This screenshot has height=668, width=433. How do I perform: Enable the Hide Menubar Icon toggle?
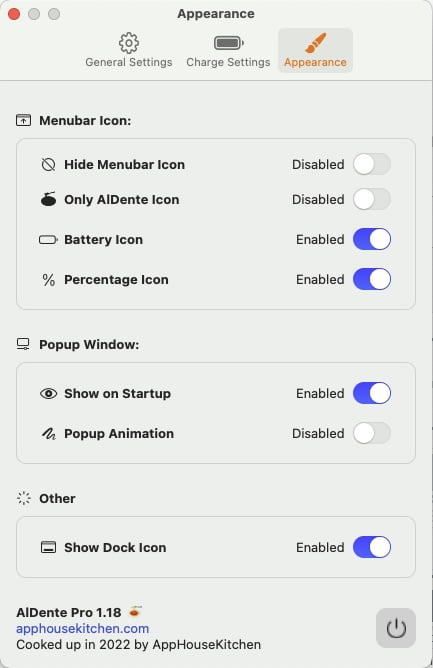(372, 164)
